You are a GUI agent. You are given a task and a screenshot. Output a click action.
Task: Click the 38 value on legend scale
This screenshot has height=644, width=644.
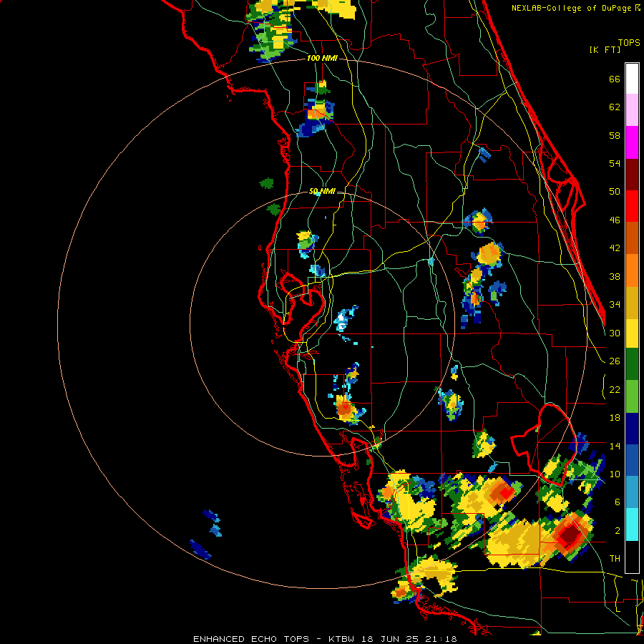pyautogui.click(x=615, y=276)
